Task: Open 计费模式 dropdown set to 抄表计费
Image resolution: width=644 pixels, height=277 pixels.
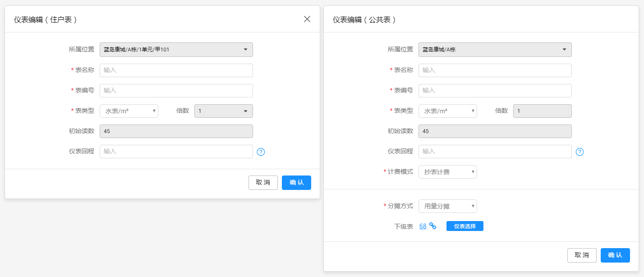Action: (x=447, y=172)
